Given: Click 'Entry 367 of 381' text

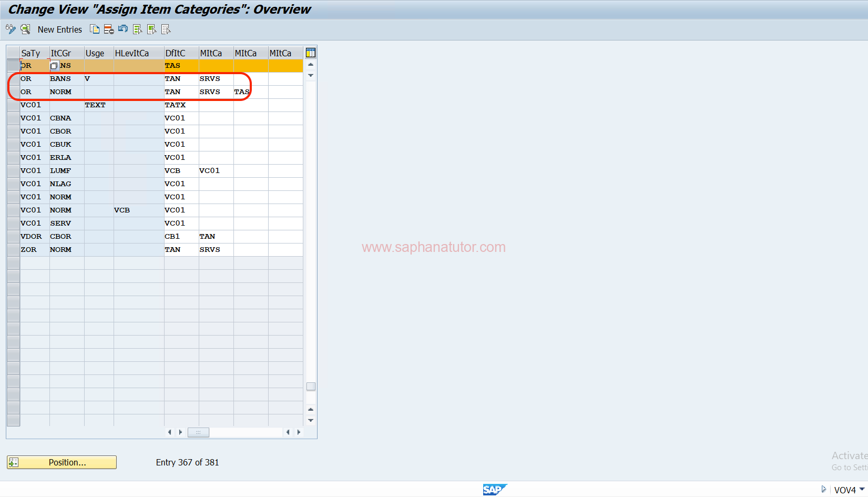Looking at the screenshot, I should pyautogui.click(x=187, y=462).
